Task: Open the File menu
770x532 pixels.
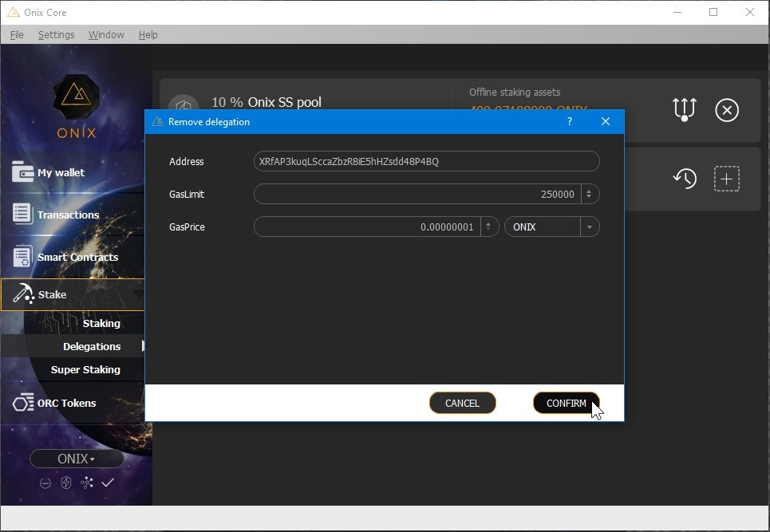Action: click(x=17, y=35)
